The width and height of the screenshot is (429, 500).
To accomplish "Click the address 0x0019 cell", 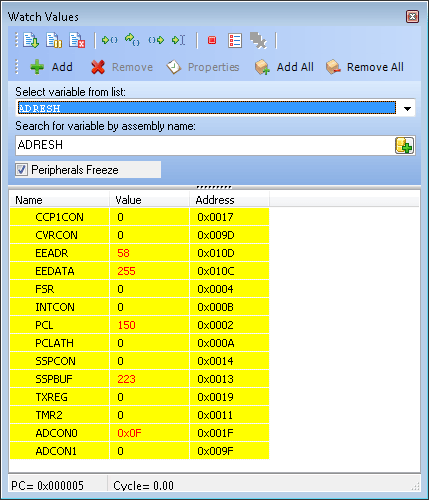I will pos(229,397).
